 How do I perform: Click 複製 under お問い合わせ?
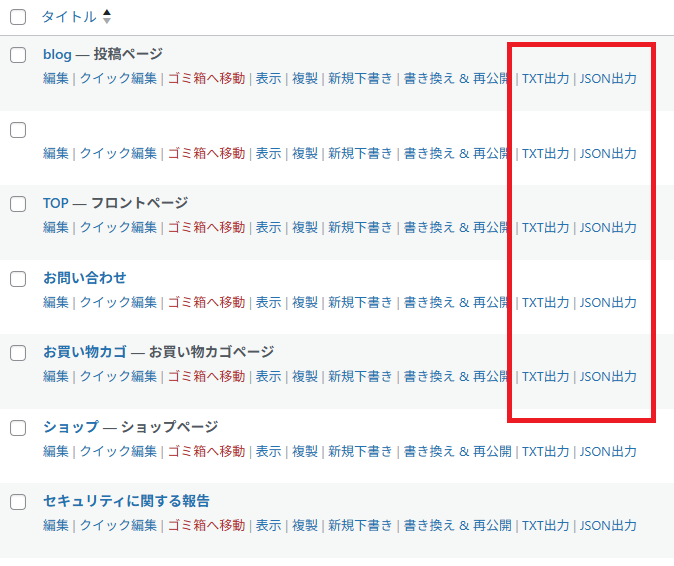305,302
